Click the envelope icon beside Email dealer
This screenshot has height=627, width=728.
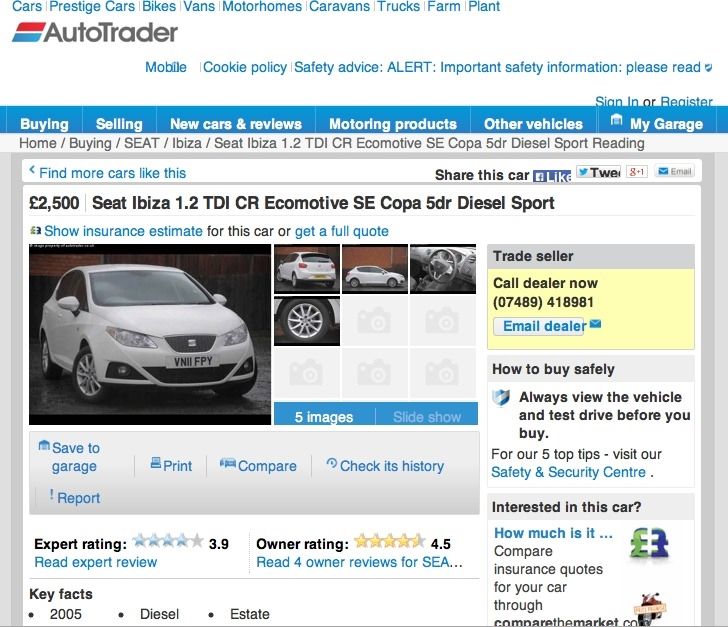pos(595,324)
